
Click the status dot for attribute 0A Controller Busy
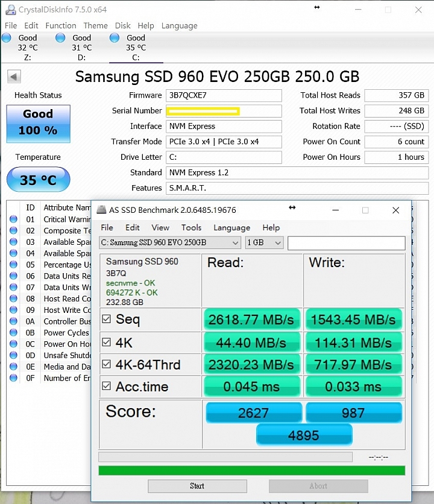[x=13, y=321]
